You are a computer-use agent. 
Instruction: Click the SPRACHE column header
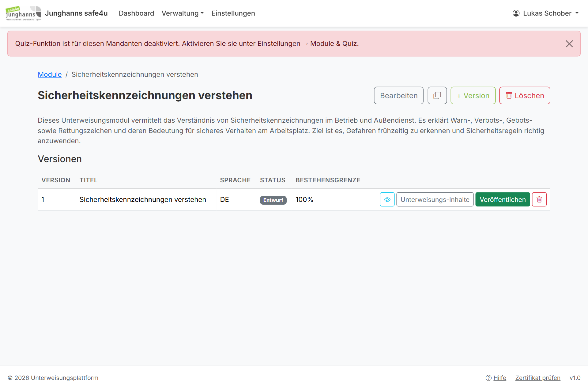pos(235,180)
